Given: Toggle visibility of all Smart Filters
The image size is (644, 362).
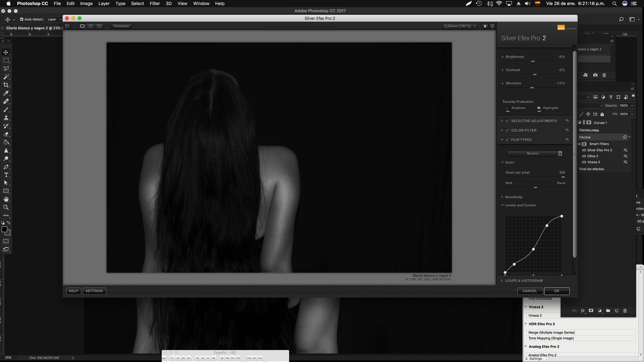Looking at the screenshot, I should pyautogui.click(x=579, y=144).
